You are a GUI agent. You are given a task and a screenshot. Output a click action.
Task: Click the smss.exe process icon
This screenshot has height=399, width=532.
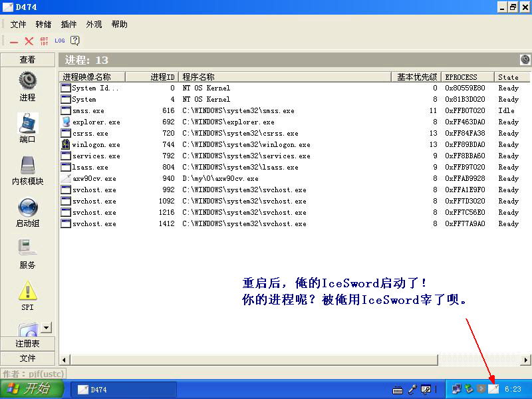click(66, 110)
